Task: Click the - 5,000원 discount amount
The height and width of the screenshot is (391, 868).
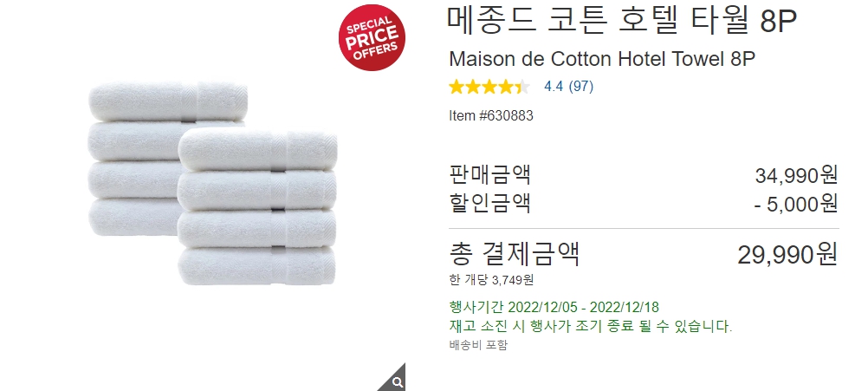Action: [796, 204]
